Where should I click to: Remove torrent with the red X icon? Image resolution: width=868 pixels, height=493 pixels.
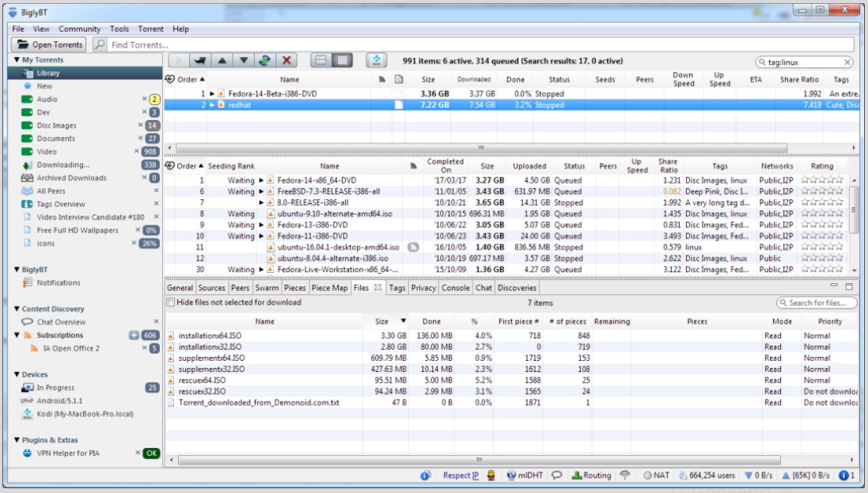(x=286, y=60)
